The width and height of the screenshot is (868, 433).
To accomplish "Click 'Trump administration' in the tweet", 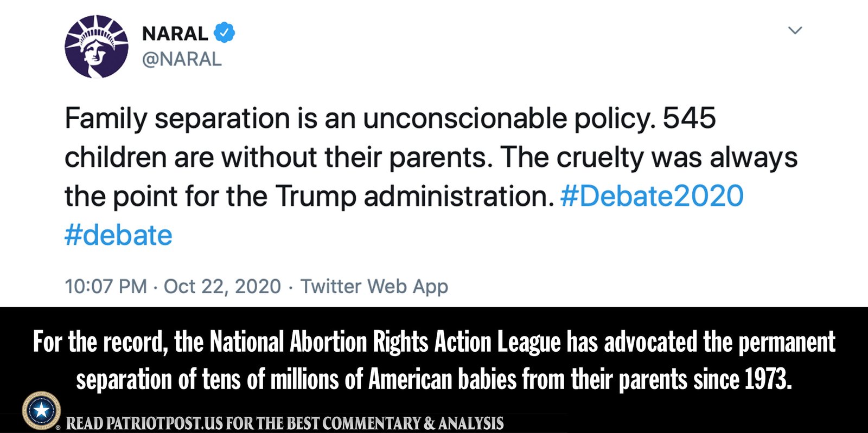I will 415,196.
